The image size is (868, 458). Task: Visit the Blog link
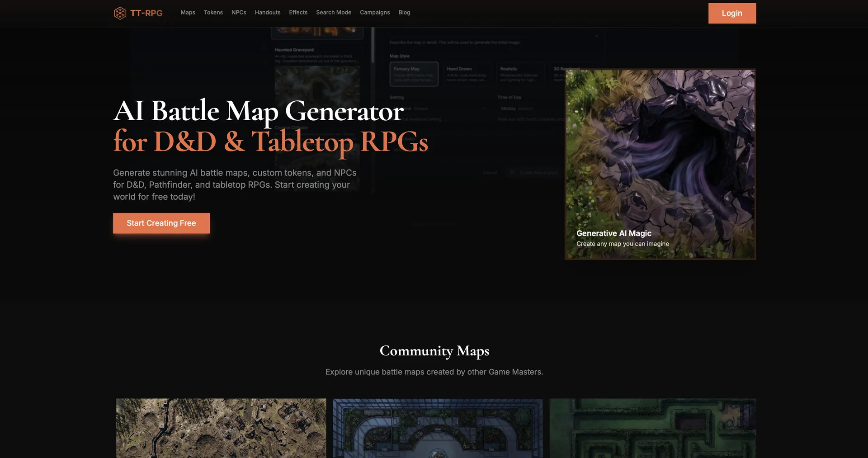tap(405, 13)
